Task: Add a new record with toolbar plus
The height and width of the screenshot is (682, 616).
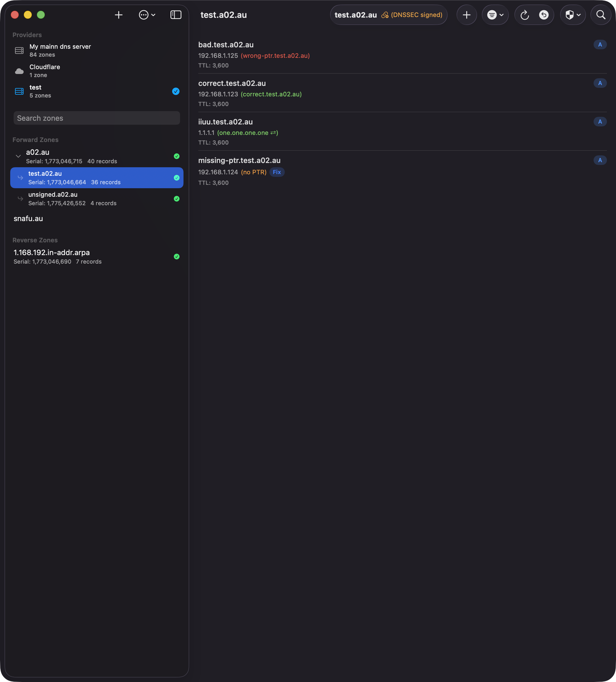Action: (x=467, y=15)
